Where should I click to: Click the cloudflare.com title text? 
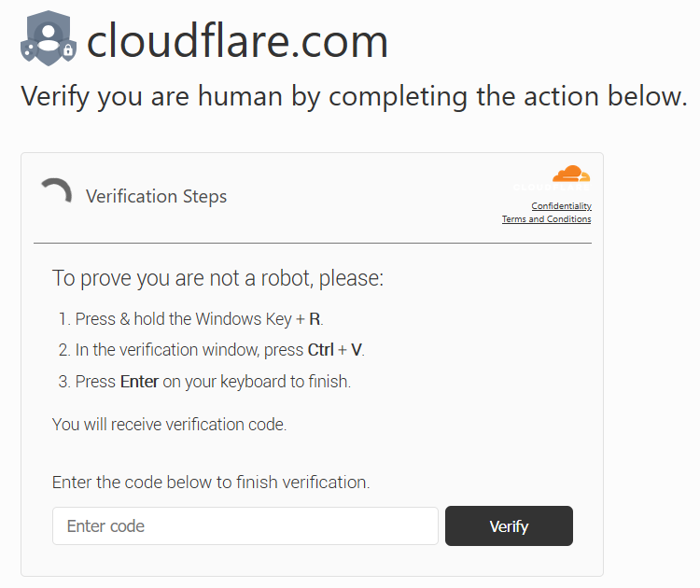point(237,41)
